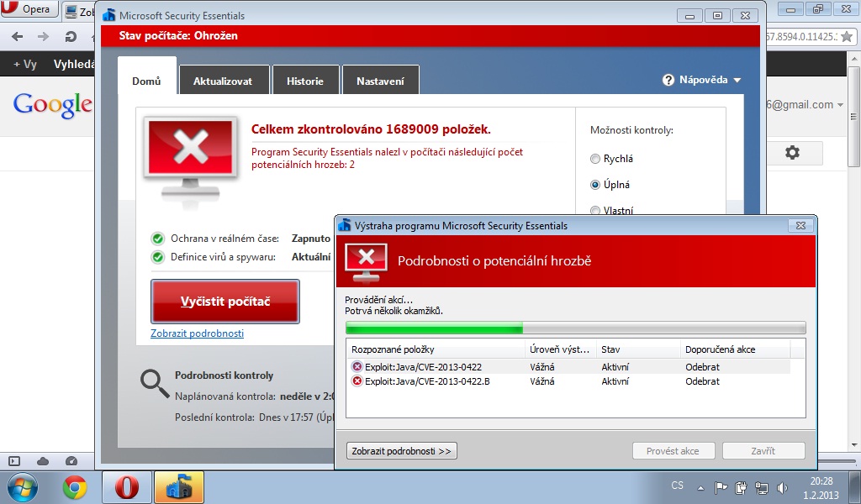Click the Opera browser forward arrow
This screenshot has width=861, height=504.
43,37
